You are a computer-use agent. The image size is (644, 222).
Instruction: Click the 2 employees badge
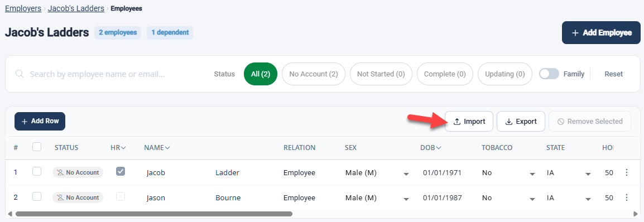point(118,32)
